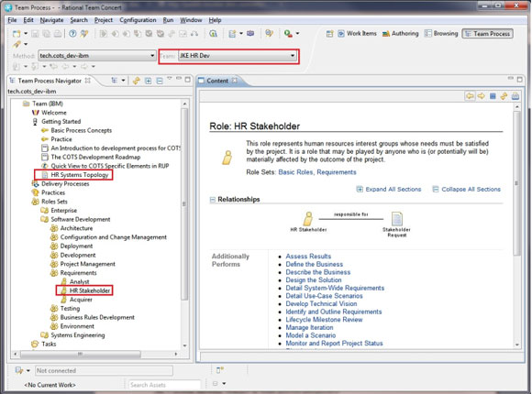Image resolution: width=532 pixels, height=394 pixels.
Task: Click the Stakeholder Request document icon
Action: (397, 219)
